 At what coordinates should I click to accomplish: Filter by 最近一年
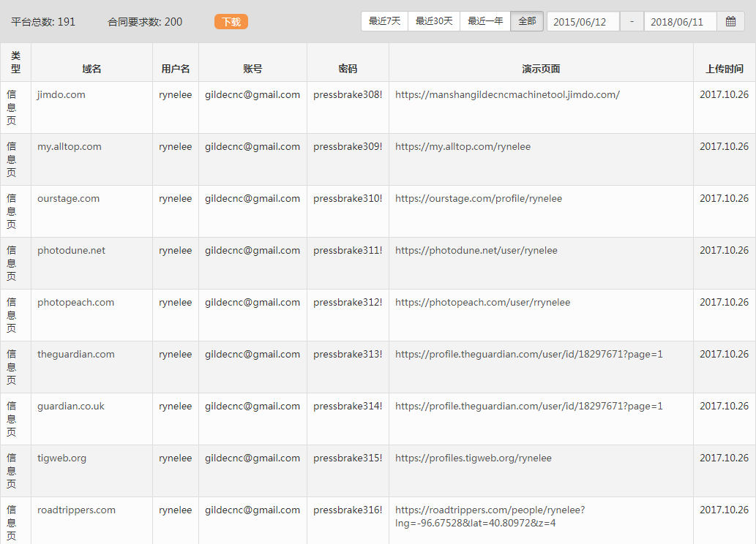[485, 21]
